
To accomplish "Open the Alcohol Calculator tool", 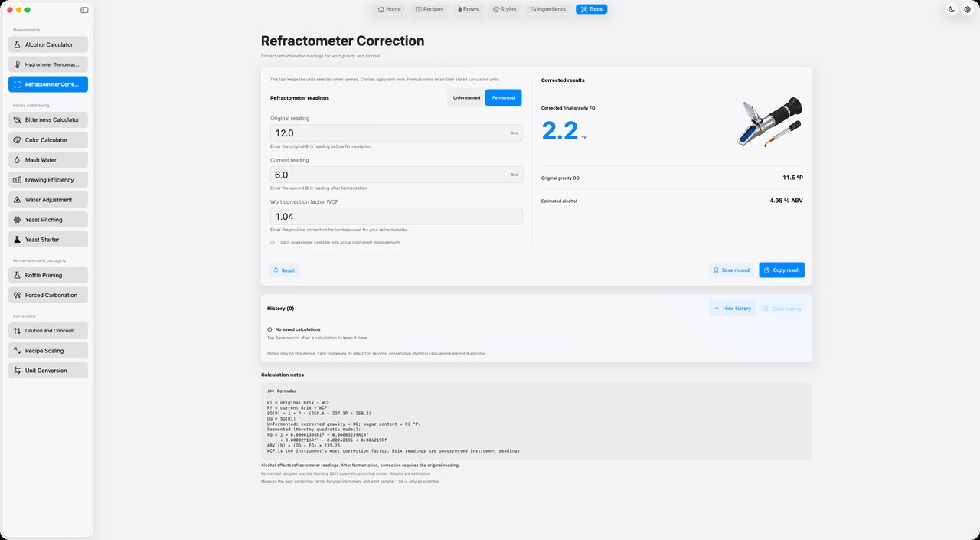I will pos(48,44).
